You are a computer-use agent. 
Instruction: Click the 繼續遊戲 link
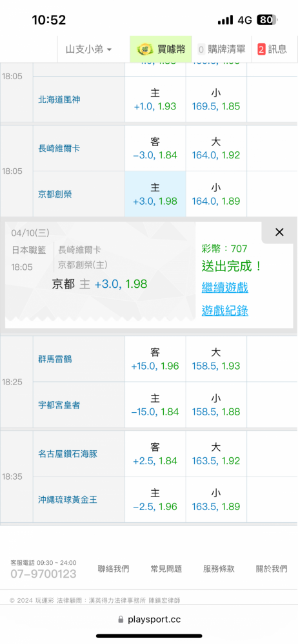(x=224, y=287)
